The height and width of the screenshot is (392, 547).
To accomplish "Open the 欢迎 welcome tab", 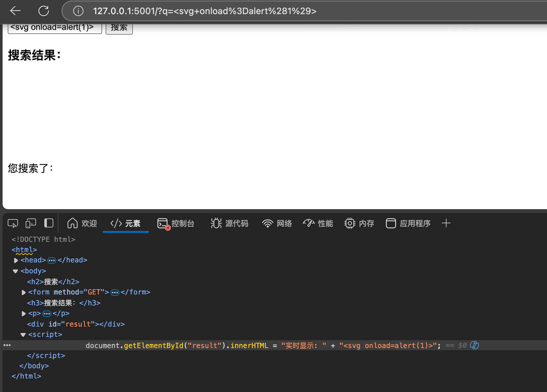I will click(82, 223).
